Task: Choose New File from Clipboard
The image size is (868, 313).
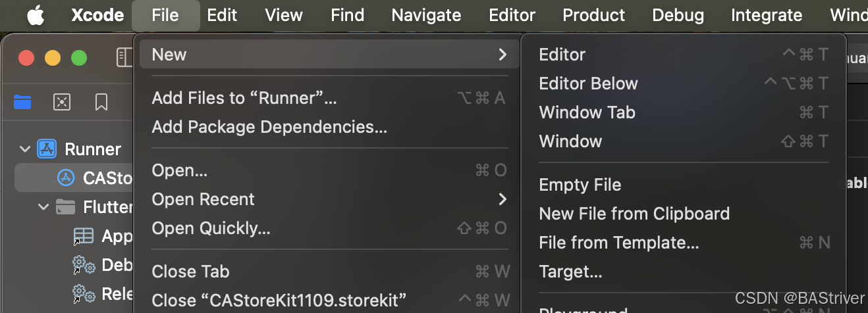Action: pyautogui.click(x=634, y=214)
